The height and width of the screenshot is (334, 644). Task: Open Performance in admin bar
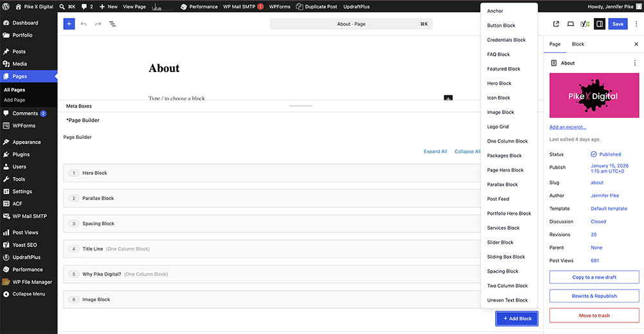(199, 6)
